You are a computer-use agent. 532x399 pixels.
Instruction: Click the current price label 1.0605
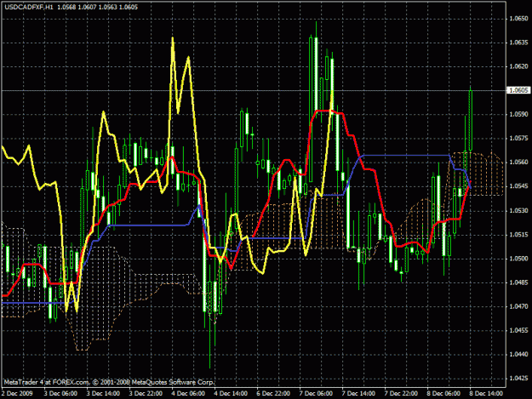pos(518,90)
